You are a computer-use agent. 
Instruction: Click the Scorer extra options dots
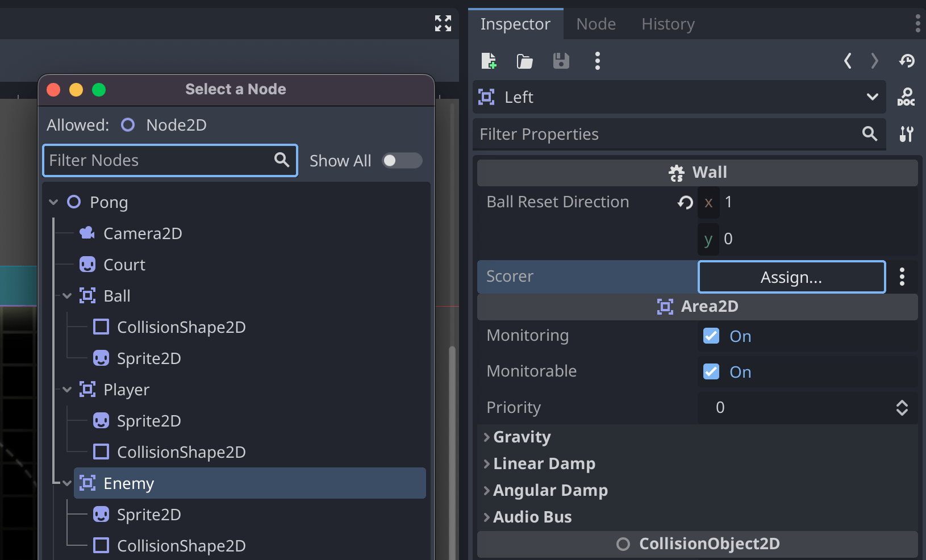click(x=902, y=277)
